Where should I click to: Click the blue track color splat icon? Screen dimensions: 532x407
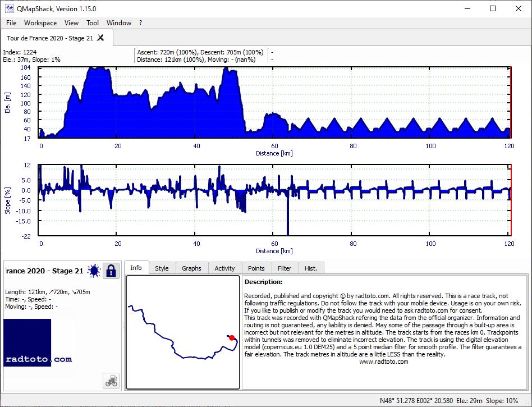(94, 271)
